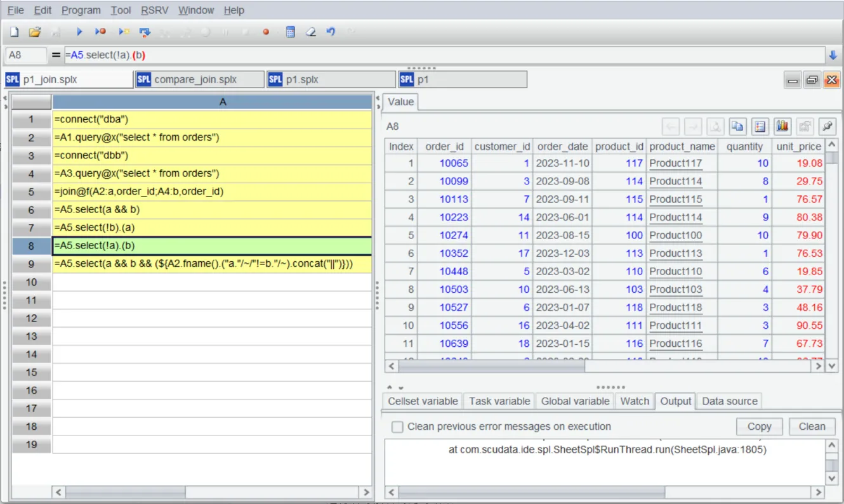Click the Copy button in Output panel
Viewport: 844px width, 504px height.
[760, 427]
